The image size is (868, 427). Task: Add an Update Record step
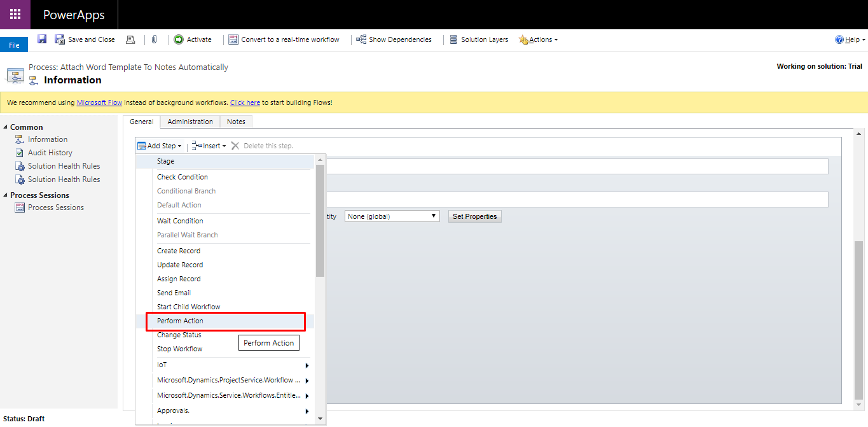225,265
